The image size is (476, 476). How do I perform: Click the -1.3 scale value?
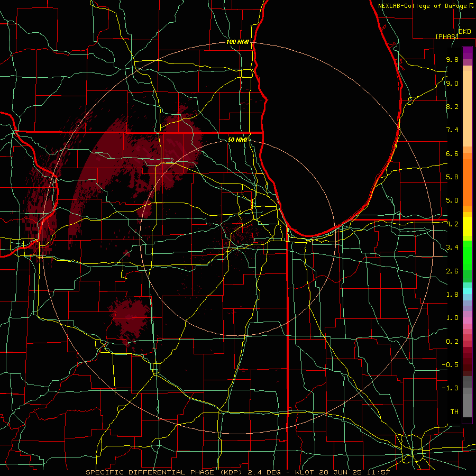(450, 388)
